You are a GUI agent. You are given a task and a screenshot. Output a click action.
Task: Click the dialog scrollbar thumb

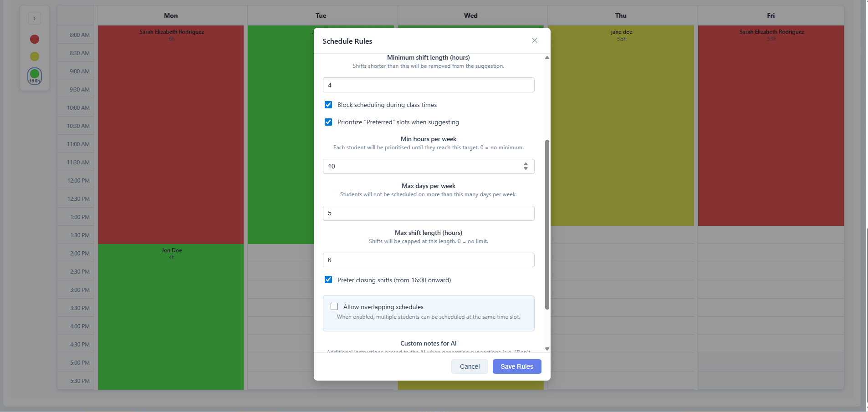click(547, 224)
